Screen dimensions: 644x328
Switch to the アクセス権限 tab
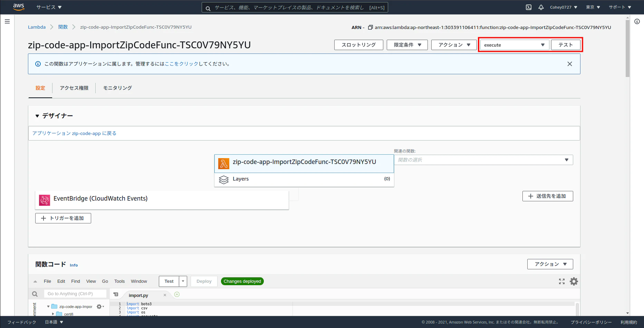pos(74,88)
